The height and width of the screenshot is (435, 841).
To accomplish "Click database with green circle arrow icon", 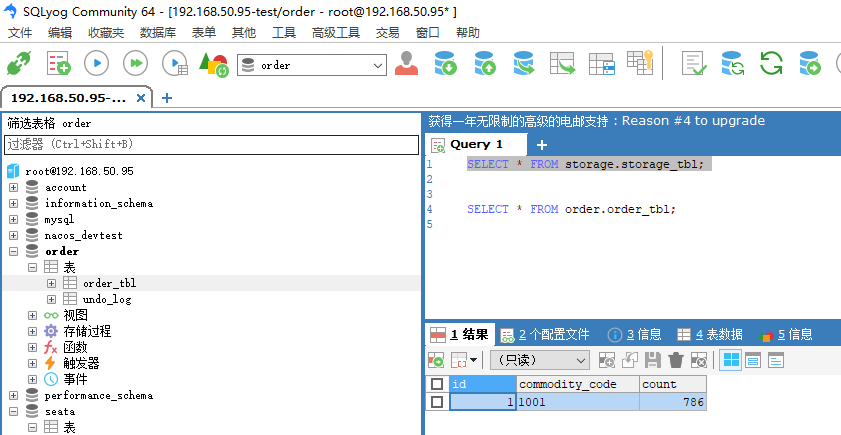I will click(x=810, y=63).
